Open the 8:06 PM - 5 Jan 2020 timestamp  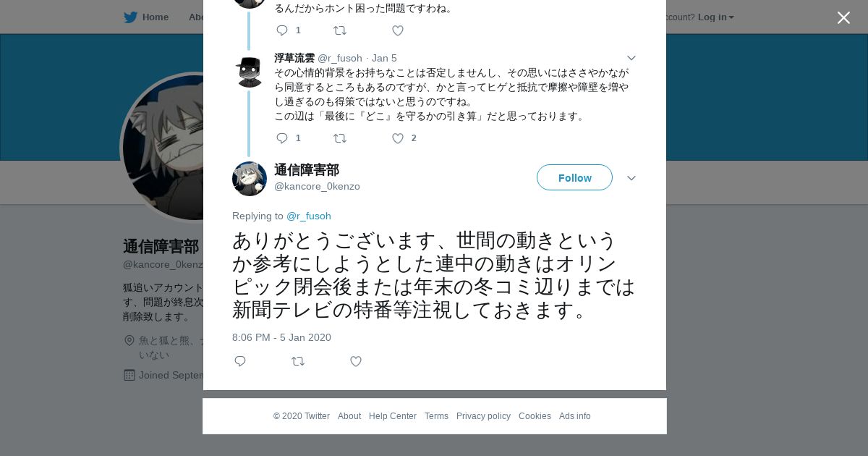(281, 337)
